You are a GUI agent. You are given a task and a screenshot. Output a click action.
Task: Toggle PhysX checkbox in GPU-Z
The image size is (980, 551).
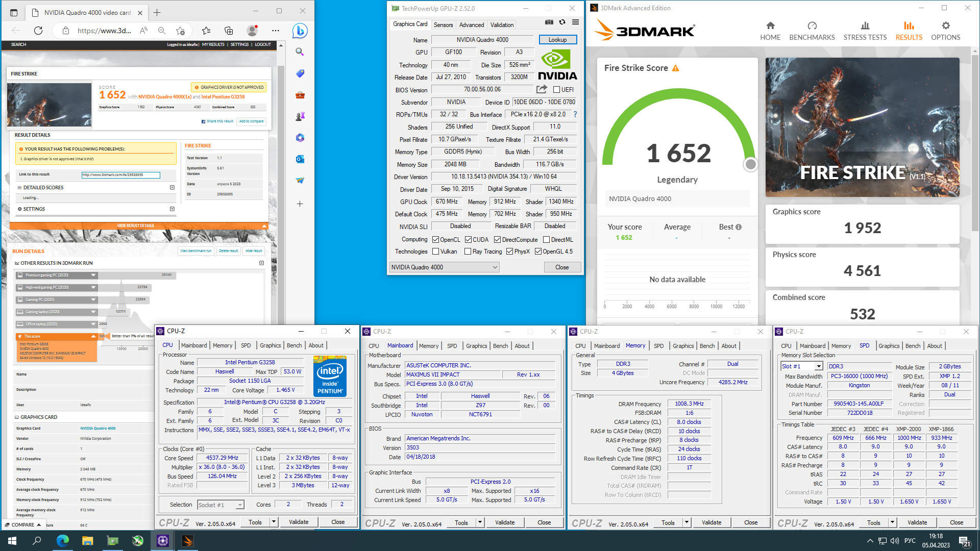coord(509,252)
